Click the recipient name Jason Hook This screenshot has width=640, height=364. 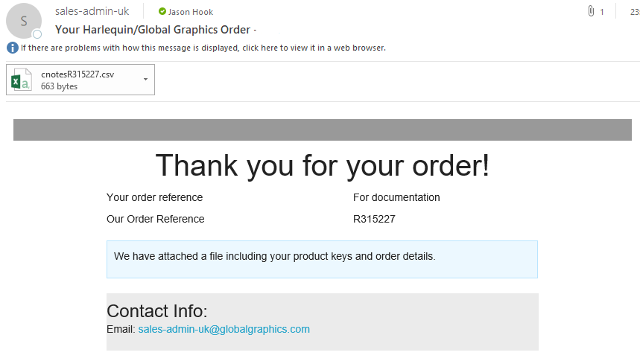point(191,12)
